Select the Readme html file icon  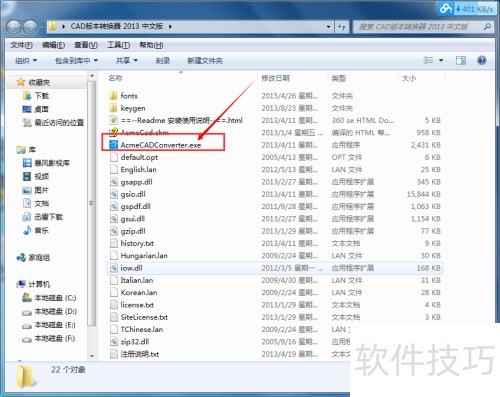[114, 120]
